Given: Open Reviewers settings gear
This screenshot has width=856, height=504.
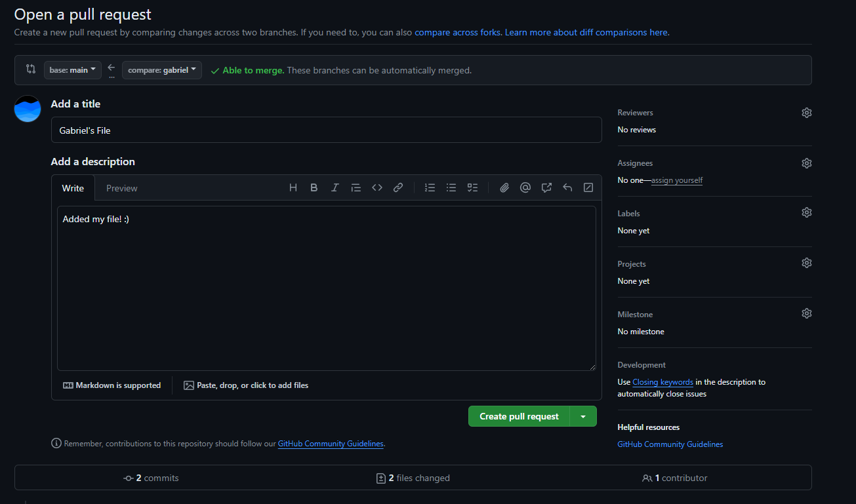Looking at the screenshot, I should 807,113.
